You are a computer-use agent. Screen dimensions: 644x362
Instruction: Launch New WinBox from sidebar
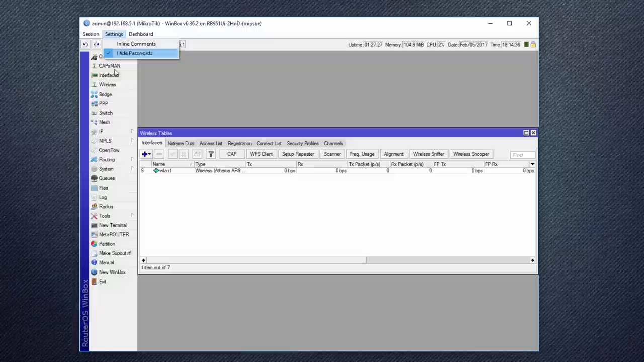(x=112, y=272)
